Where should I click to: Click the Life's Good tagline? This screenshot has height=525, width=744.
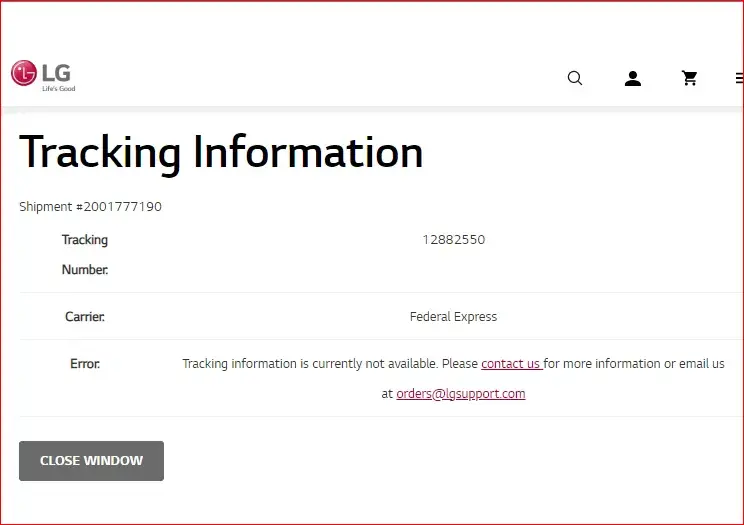(58, 89)
